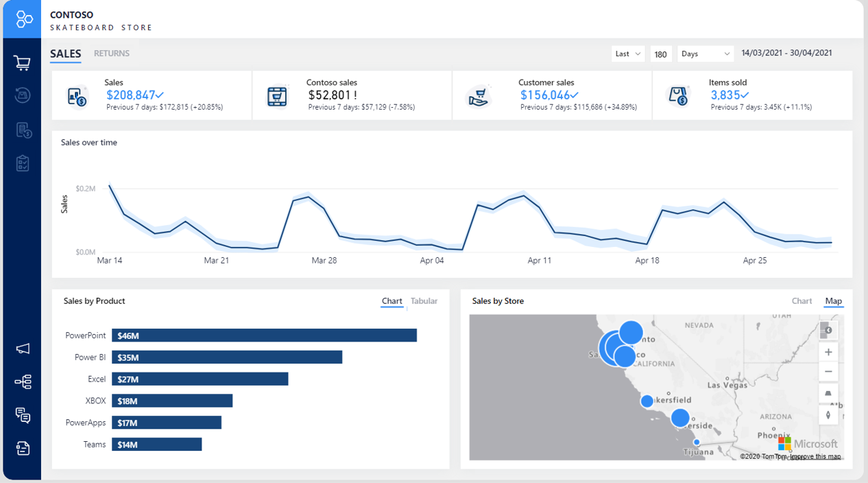Click the store bubble near Bakersfield
Image resolution: width=868 pixels, height=483 pixels.
pos(647,401)
